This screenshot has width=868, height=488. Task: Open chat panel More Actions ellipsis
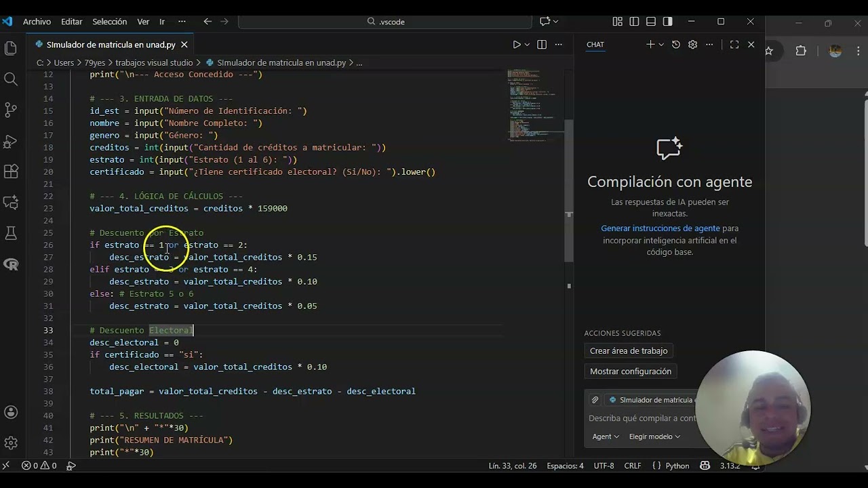tap(709, 45)
